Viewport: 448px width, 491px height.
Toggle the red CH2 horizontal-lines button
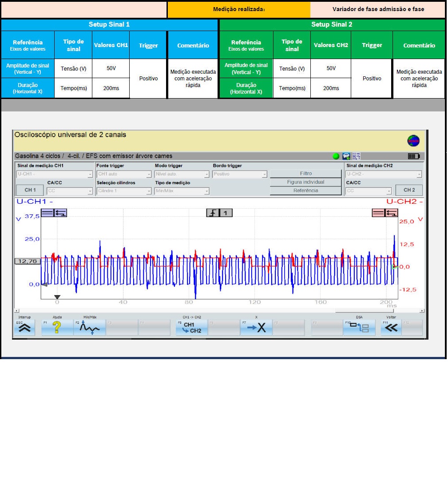[x=378, y=213]
